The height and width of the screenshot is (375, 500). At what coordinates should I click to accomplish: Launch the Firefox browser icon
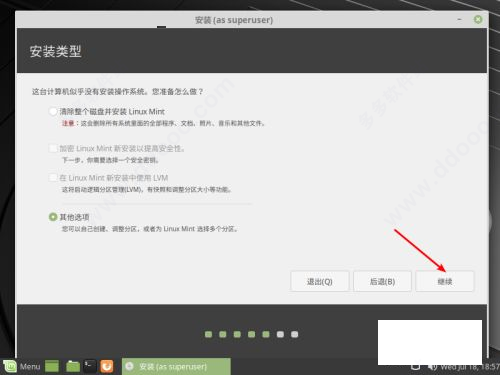107,366
